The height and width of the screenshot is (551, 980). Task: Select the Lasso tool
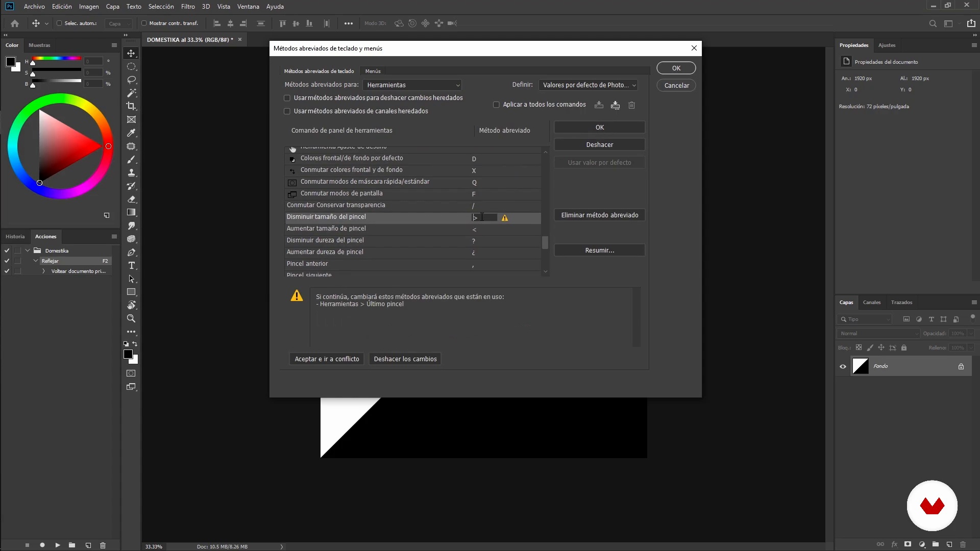pyautogui.click(x=131, y=80)
